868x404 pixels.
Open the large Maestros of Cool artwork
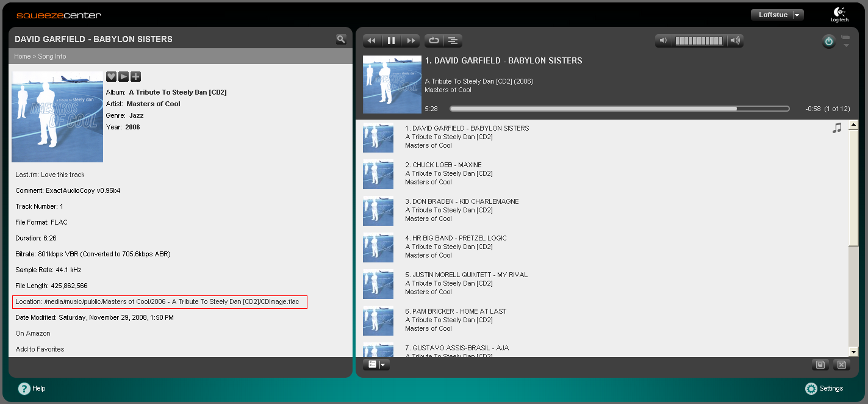pos(57,117)
